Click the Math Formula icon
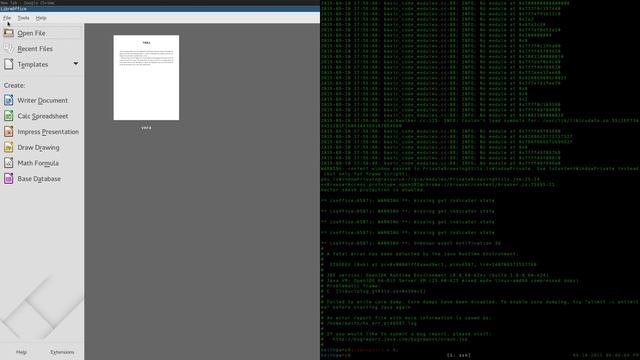640x360 pixels. [9, 162]
